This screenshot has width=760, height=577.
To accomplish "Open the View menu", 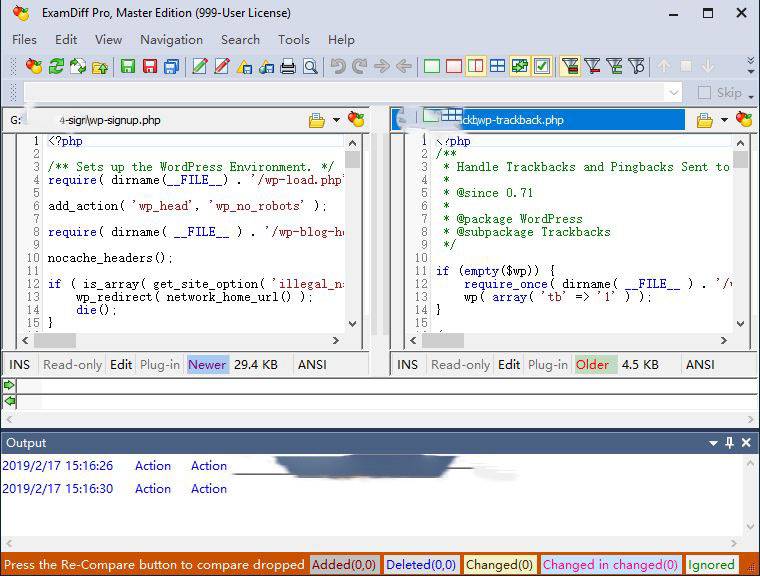I will tap(108, 40).
